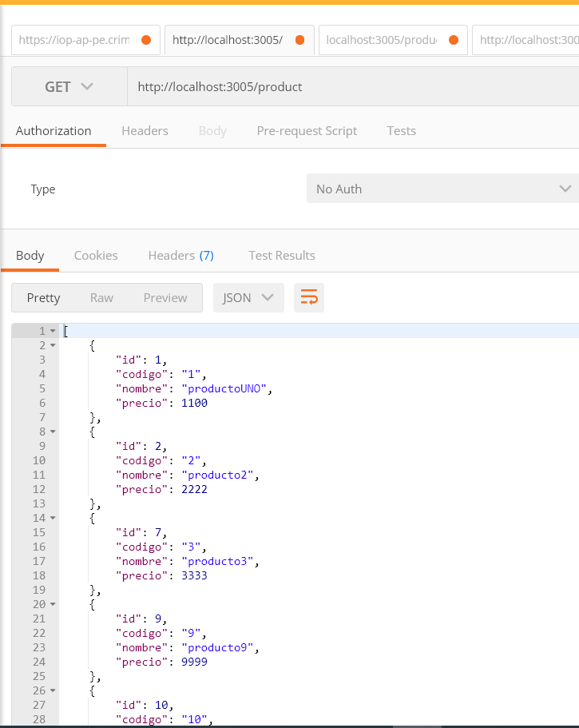Collapse the productoUNO object at line 2
The height and width of the screenshot is (728, 579).
click(53, 344)
